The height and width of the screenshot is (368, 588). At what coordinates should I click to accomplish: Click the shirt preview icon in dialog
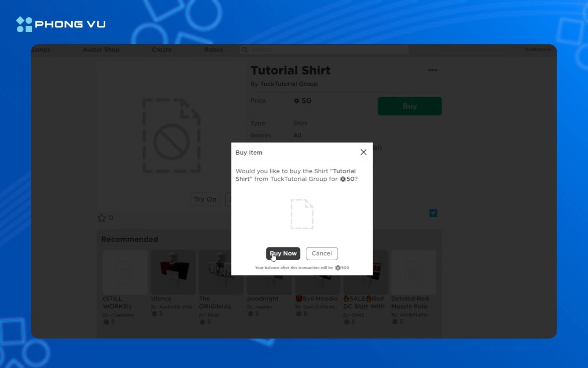tap(302, 214)
